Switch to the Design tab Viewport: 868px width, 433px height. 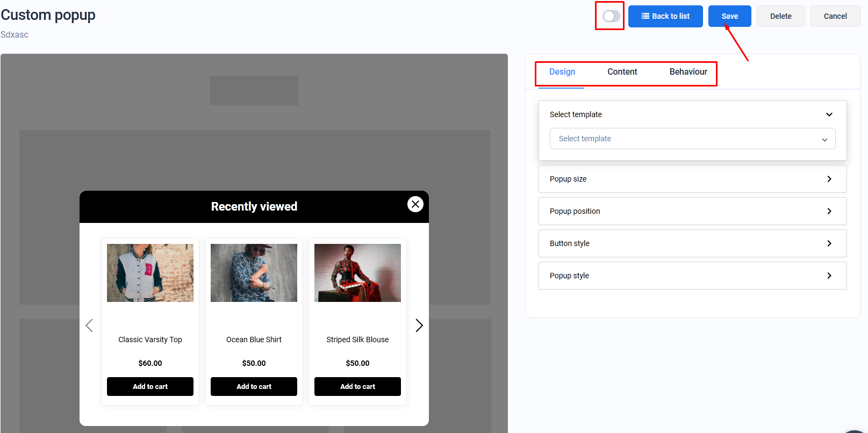point(562,72)
